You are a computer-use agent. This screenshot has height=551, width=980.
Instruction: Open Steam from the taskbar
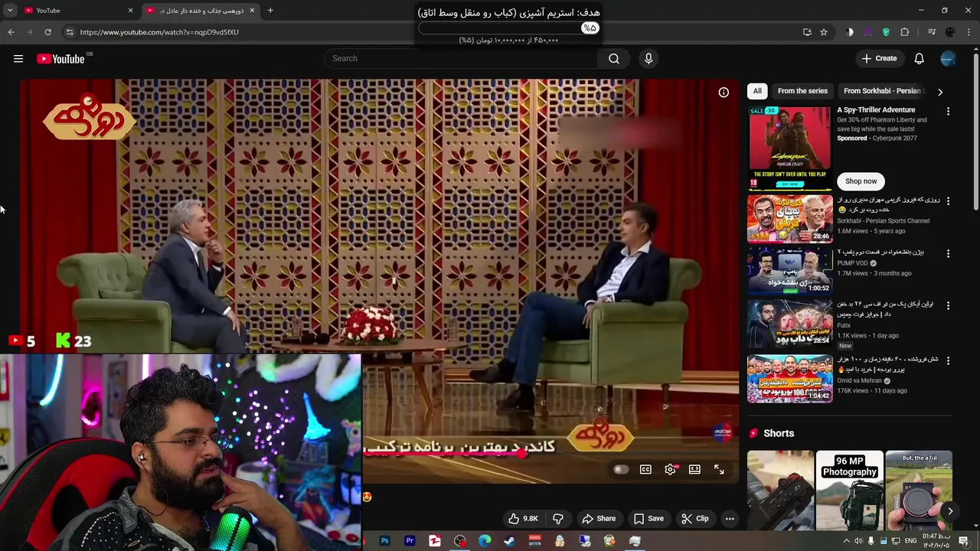click(x=509, y=541)
